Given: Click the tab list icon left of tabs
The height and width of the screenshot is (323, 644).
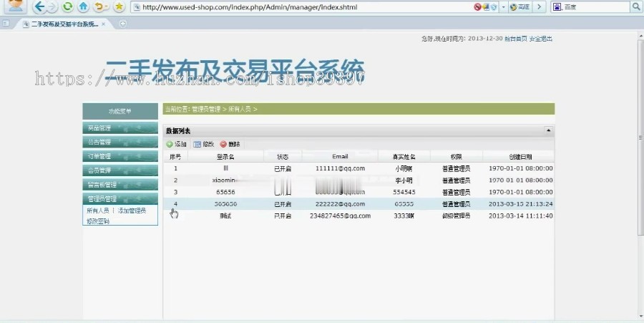Looking at the screenshot, I should click(6, 24).
